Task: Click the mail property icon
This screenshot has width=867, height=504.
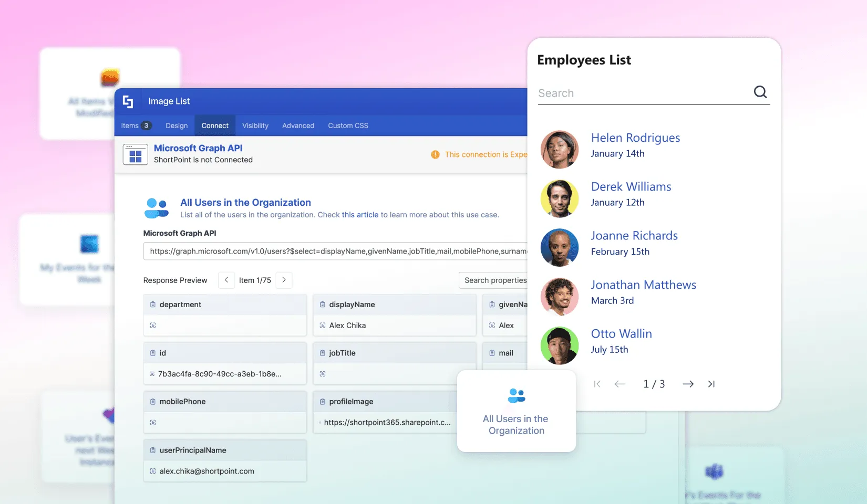Action: (x=492, y=353)
